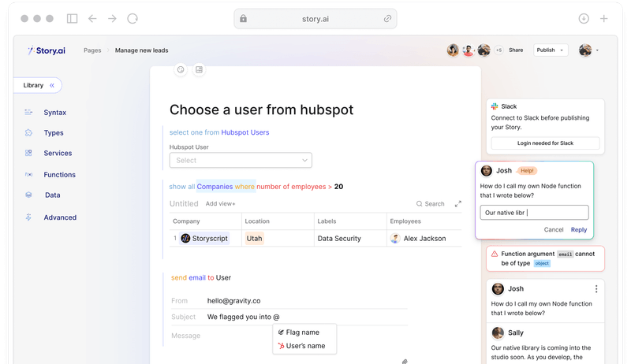
Task: Click the Services grid icon
Action: (x=28, y=153)
